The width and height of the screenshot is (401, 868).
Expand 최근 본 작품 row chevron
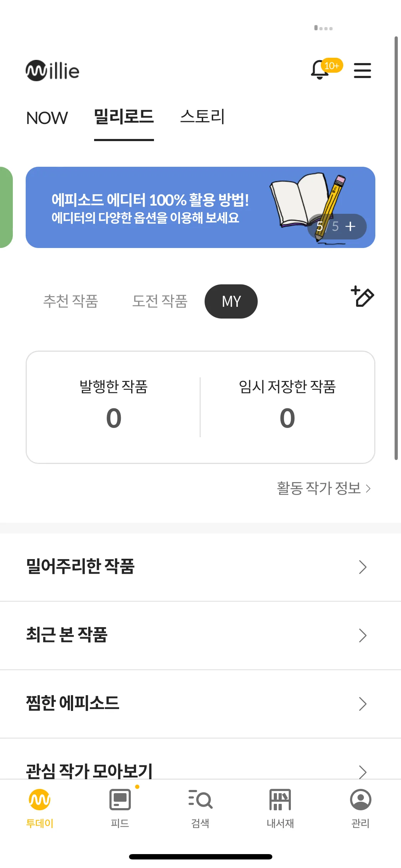pos(363,635)
